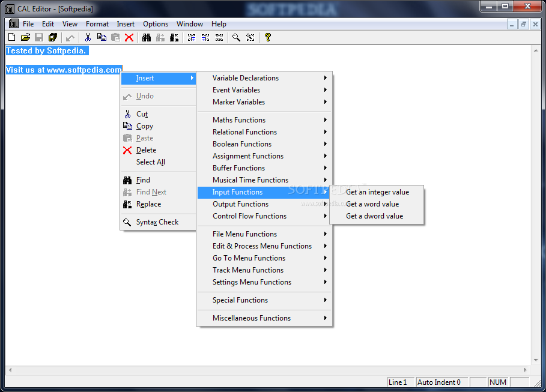The image size is (546, 392).
Task: Expand the Special Functions submenu
Action: click(264, 300)
